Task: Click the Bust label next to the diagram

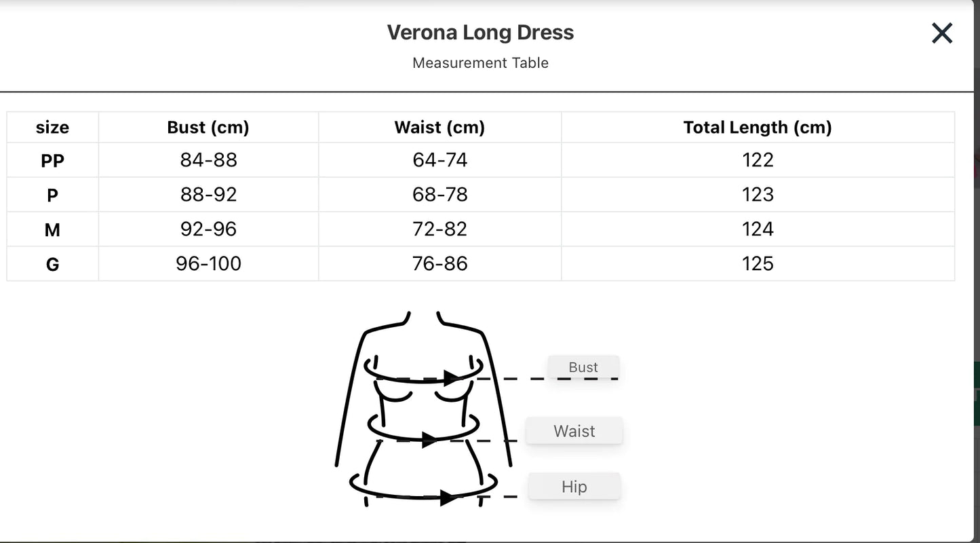Action: point(583,367)
